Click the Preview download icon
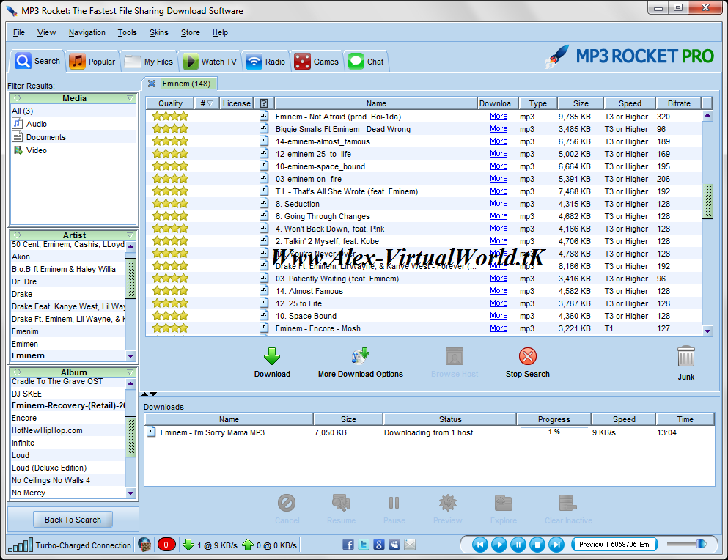The height and width of the screenshot is (560, 728). pyautogui.click(x=447, y=503)
